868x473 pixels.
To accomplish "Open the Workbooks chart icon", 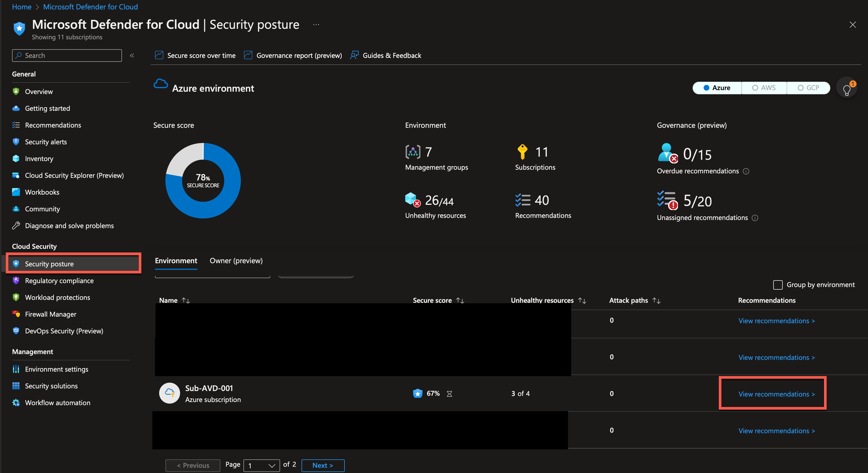I will coord(16,192).
